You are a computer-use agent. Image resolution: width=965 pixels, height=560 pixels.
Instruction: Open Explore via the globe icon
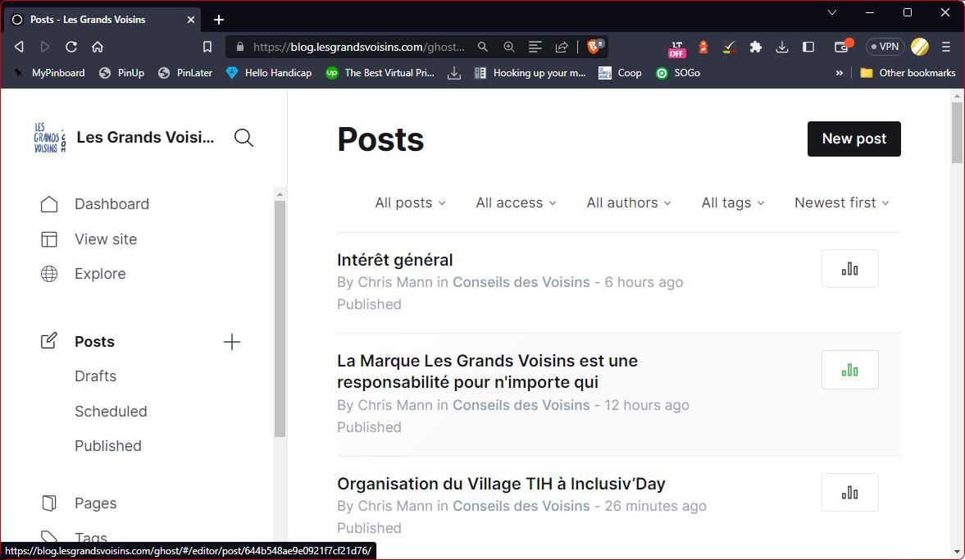[49, 273]
